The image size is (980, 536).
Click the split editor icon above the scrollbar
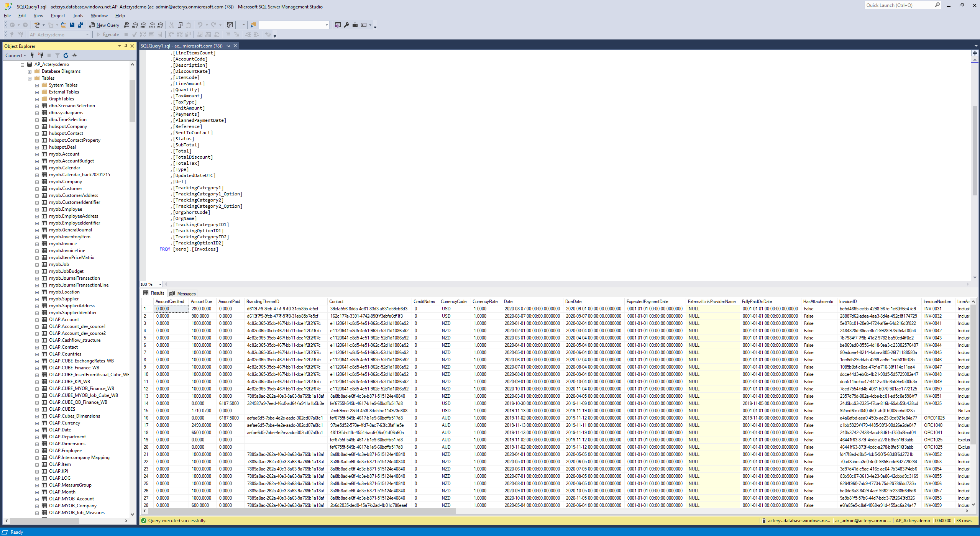pos(975,53)
